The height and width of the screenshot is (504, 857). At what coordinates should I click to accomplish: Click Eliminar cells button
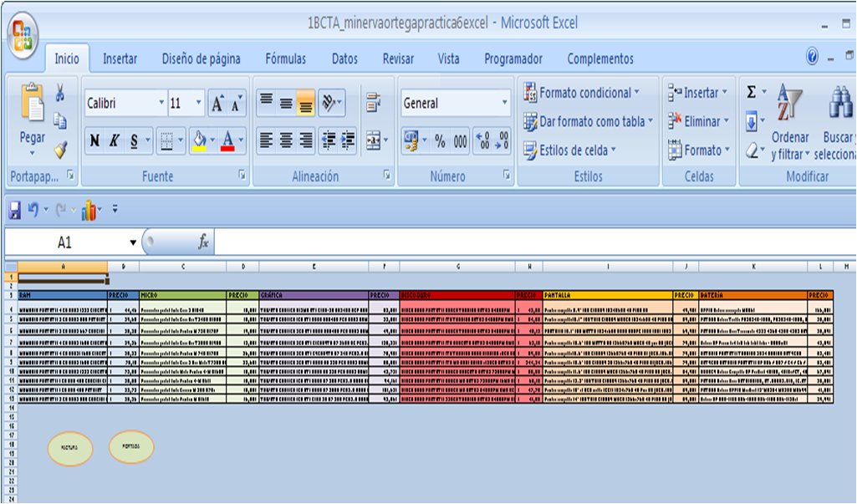(698, 121)
